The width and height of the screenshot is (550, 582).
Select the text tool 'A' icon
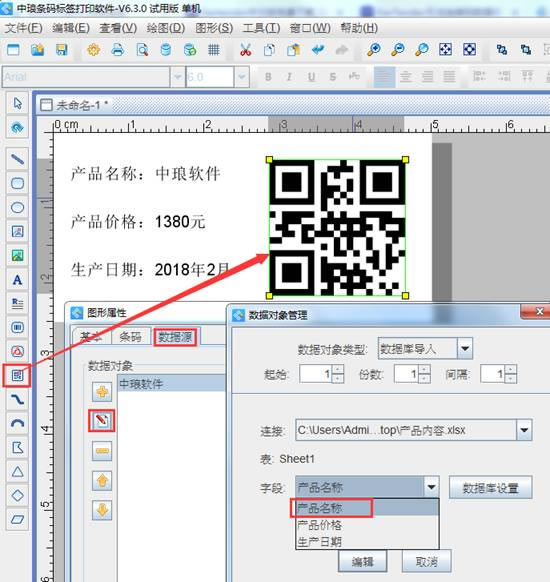click(17, 280)
